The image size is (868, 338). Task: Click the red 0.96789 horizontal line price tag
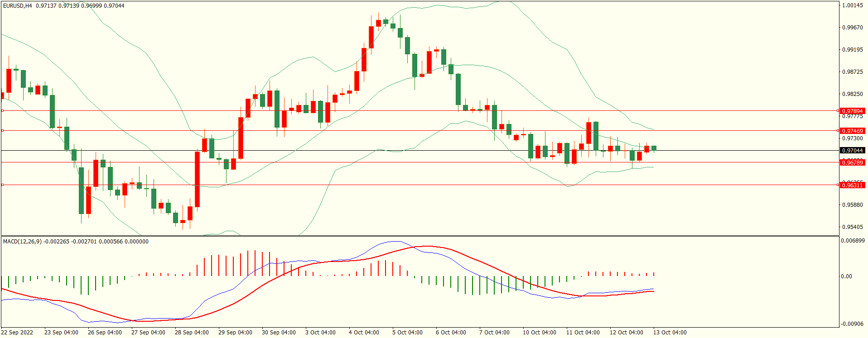tap(852, 162)
